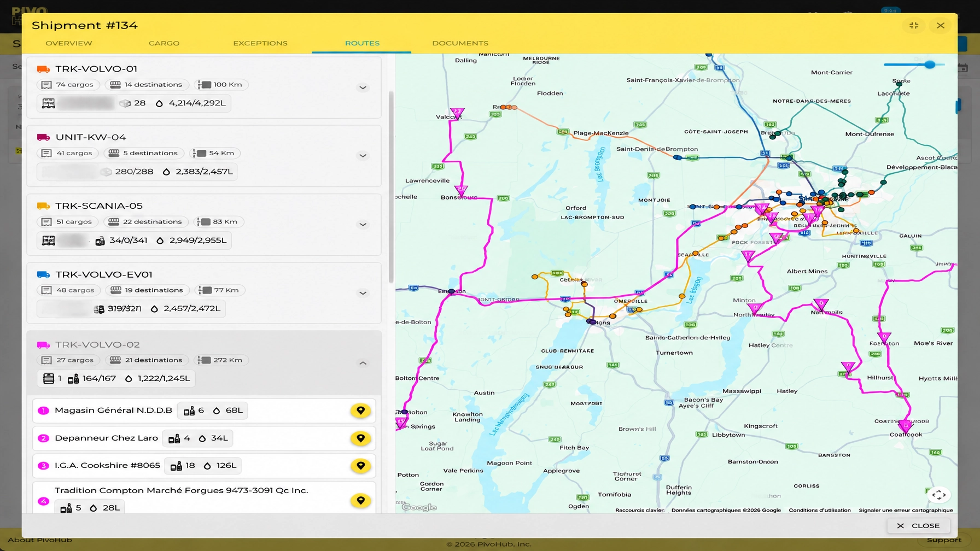Click the 74 cargos chip
This screenshot has width=980, height=551.
click(x=68, y=85)
